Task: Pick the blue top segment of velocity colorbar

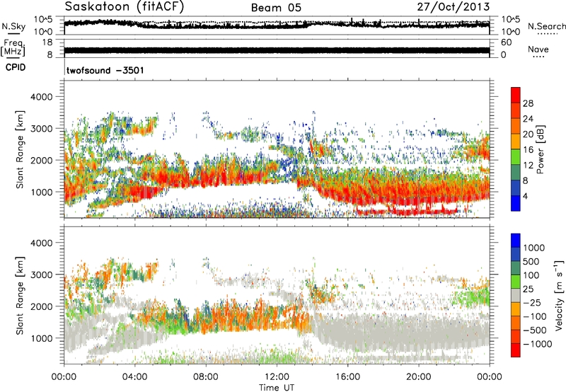Action: [x=516, y=241]
